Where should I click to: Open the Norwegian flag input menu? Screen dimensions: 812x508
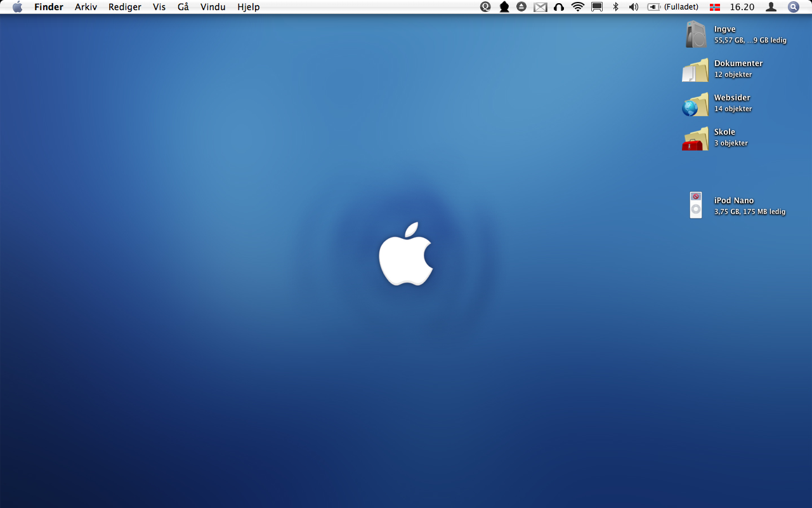[715, 7]
